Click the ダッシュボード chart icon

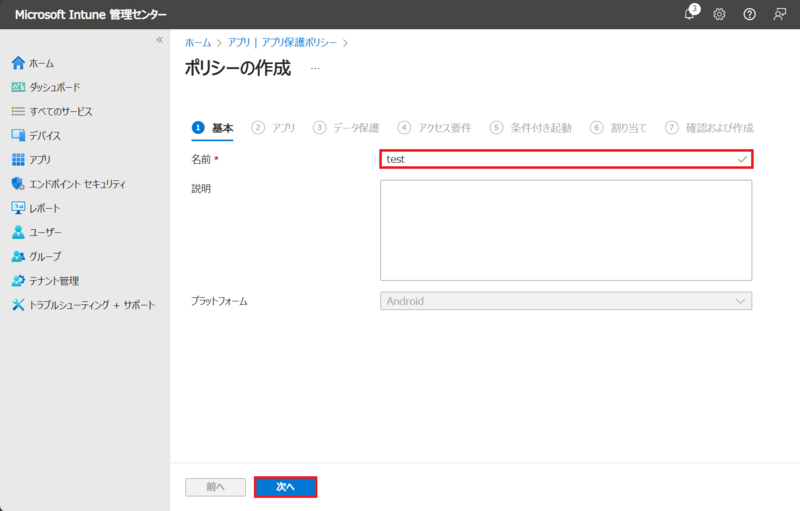coord(18,87)
